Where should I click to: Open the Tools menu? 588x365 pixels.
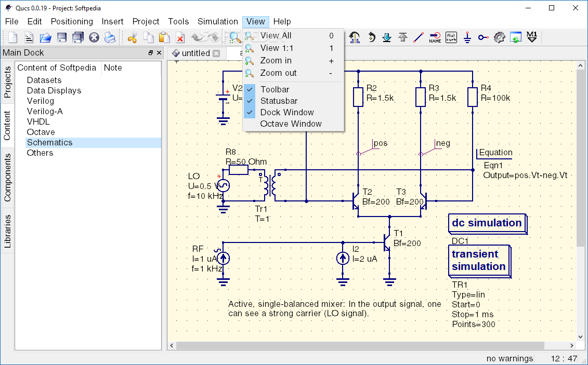coord(178,22)
